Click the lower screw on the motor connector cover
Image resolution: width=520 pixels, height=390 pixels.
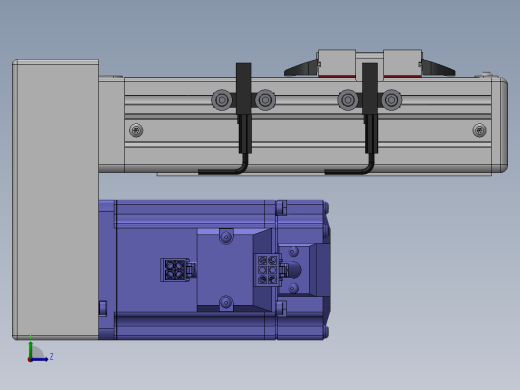(226, 303)
